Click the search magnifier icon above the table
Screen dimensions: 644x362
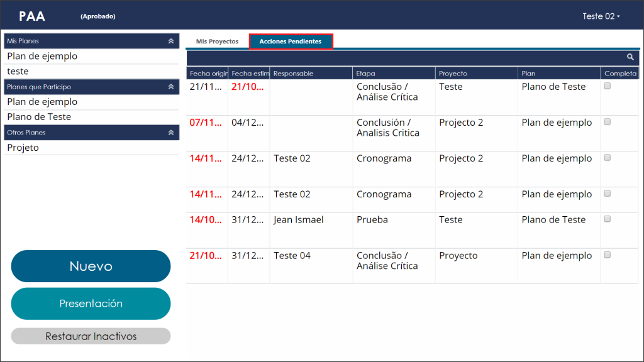[630, 57]
